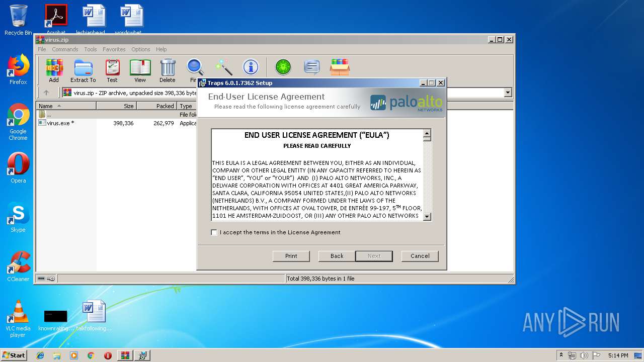Click Opera icon on the taskbar
The image size is (644, 362).
[x=108, y=355]
